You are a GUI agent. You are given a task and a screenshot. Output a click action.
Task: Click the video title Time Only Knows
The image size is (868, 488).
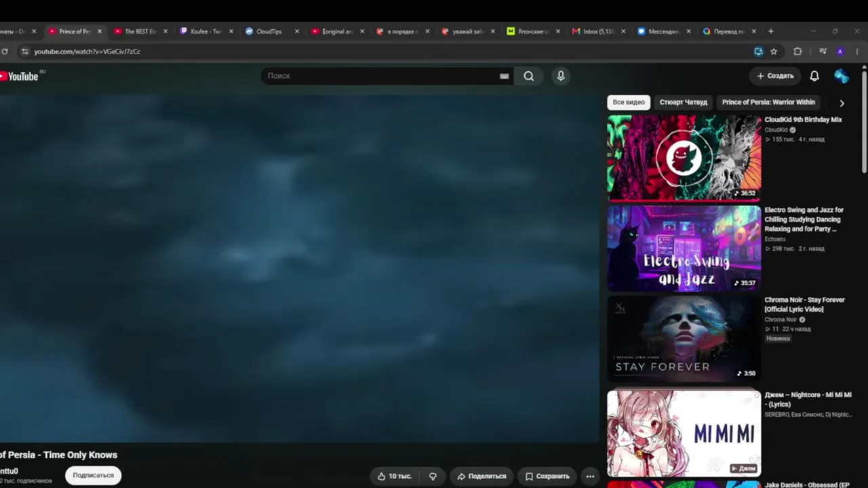58,455
